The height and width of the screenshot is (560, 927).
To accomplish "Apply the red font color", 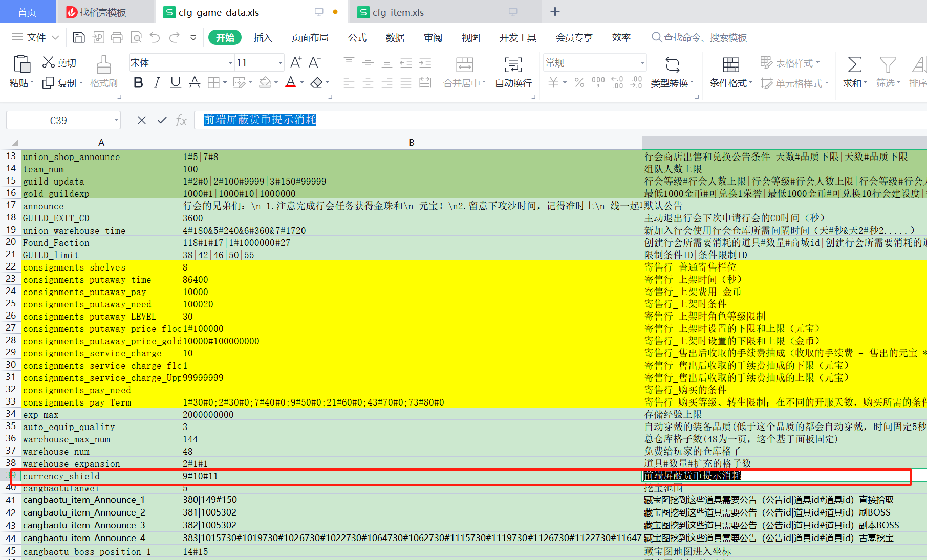I will (x=291, y=82).
